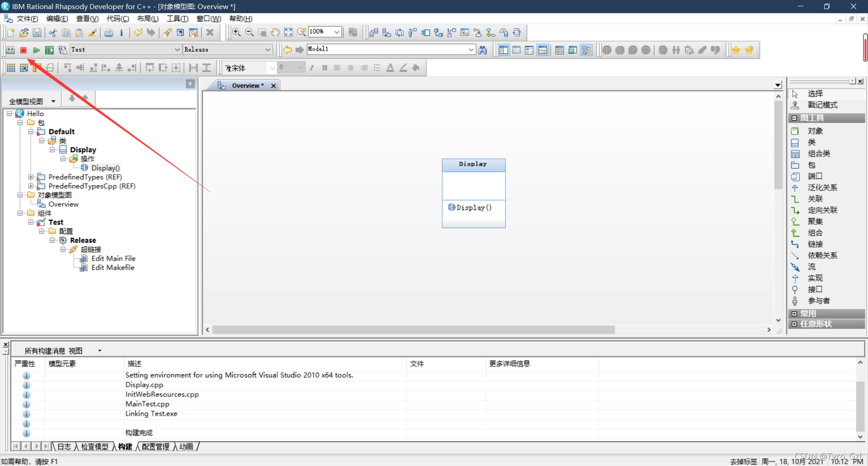Open the zoom percentage 100% dropdown
Screen dimensions: 868x466
337,32
